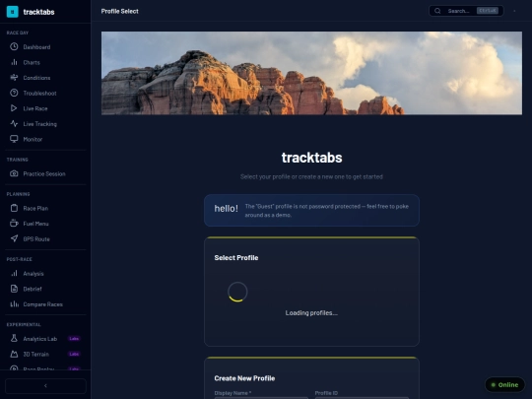
Task: Open Practice Session link
Action: point(45,173)
